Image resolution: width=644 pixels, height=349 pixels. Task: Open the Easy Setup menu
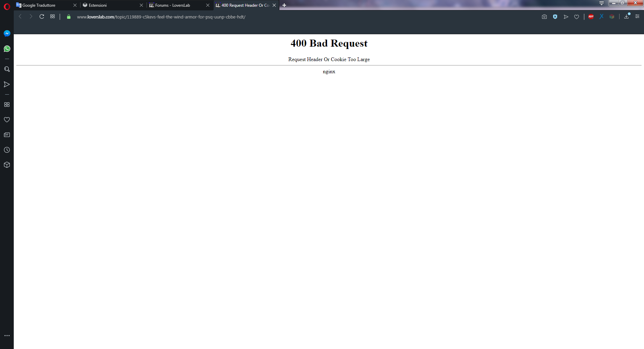[637, 16]
